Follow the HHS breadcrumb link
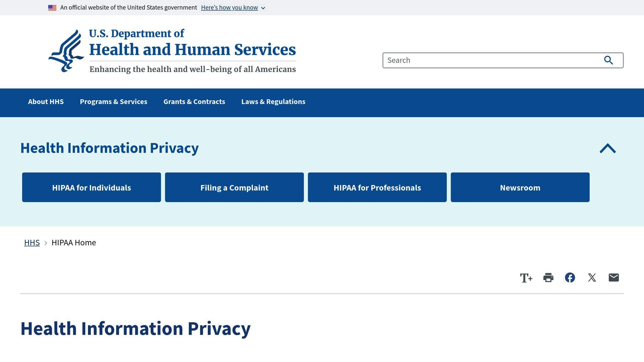The height and width of the screenshot is (362, 644). [x=32, y=242]
